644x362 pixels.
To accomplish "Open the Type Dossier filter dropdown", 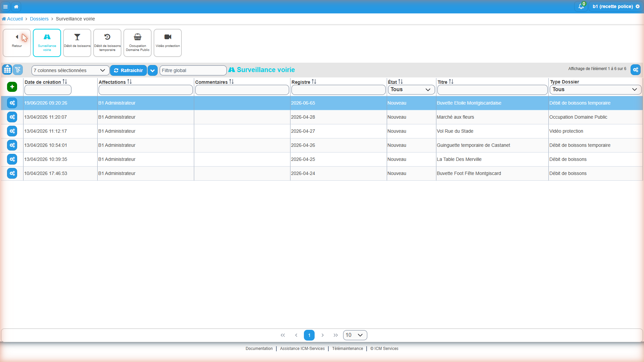I will pyautogui.click(x=595, y=89).
